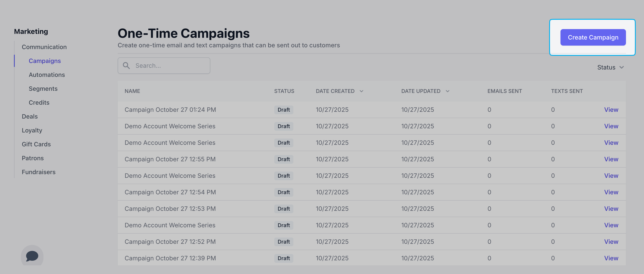View Campaign October 27 01:24 PM

pyautogui.click(x=611, y=110)
